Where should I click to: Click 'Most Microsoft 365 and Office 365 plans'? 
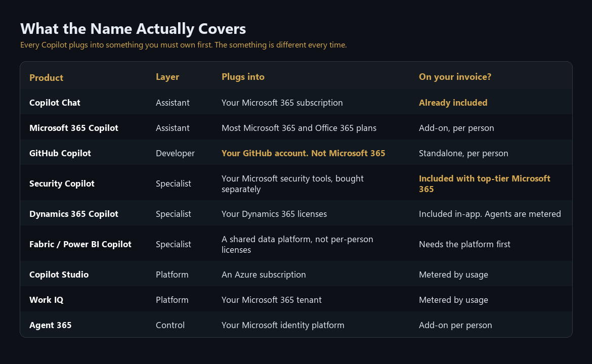pos(299,128)
